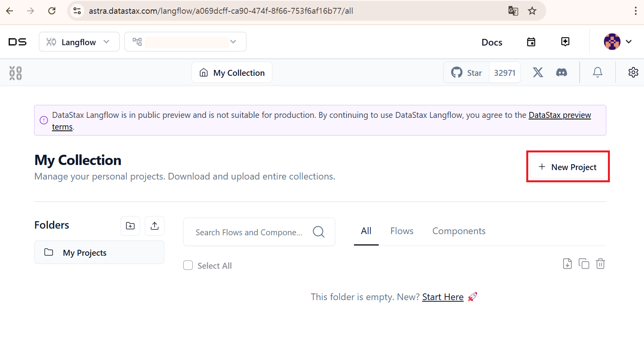
Task: Click the sparkle announcement icon
Action: tap(565, 42)
